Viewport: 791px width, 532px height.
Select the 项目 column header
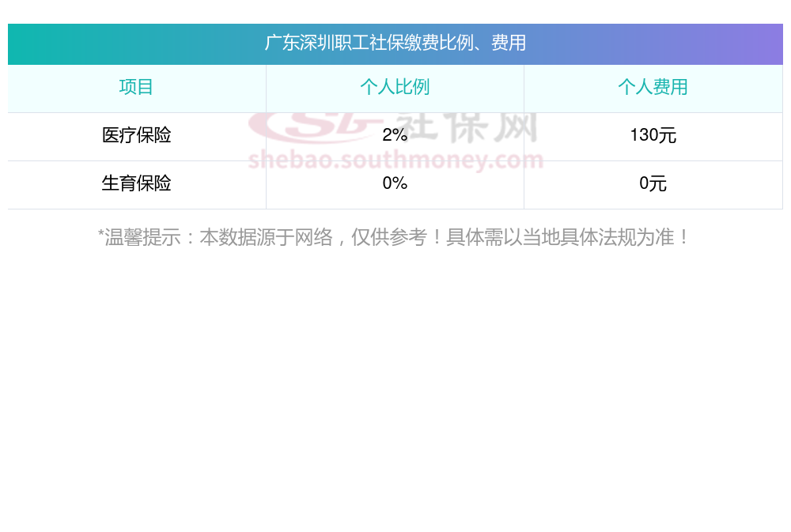pyautogui.click(x=136, y=87)
